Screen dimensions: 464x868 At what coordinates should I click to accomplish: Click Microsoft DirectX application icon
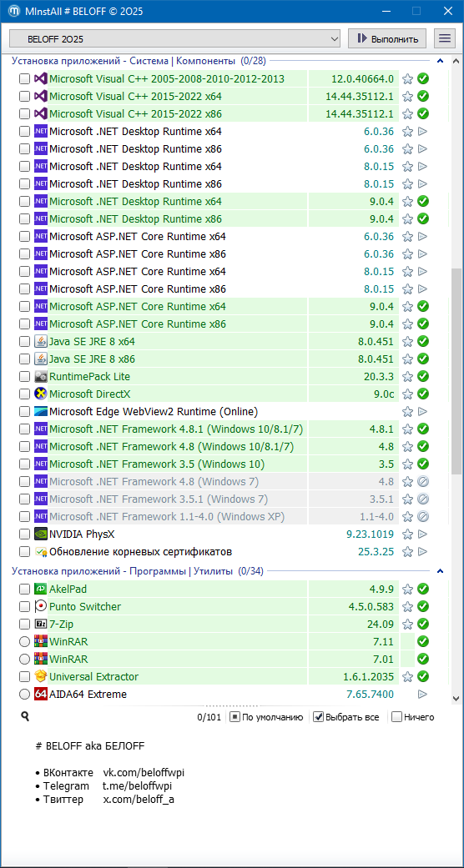(40, 394)
